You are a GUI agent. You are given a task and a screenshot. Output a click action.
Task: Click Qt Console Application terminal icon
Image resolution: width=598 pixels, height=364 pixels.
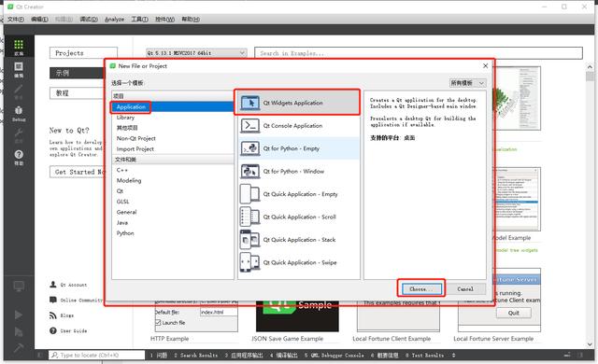250,126
